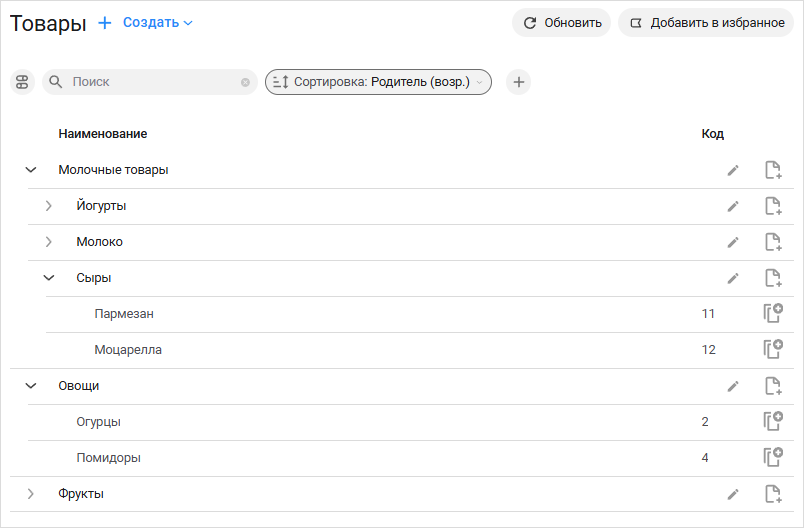
Task: Click the add-document icon in the Йогурты row
Action: click(x=773, y=206)
